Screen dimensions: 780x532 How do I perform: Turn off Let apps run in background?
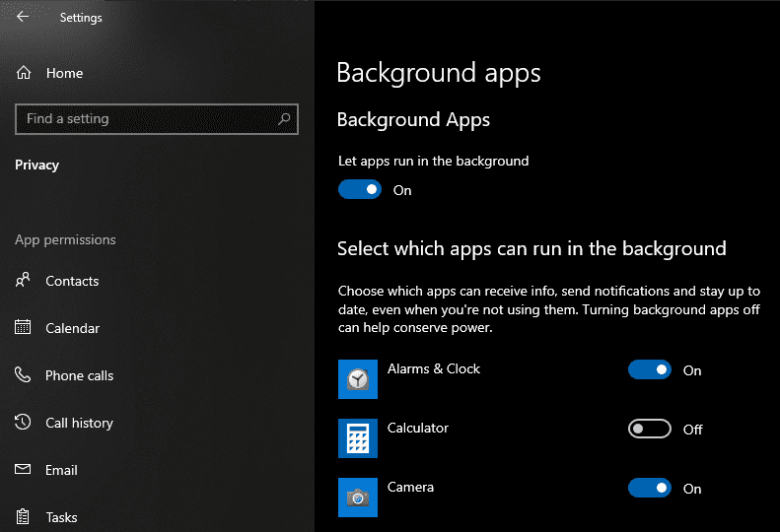coord(360,189)
